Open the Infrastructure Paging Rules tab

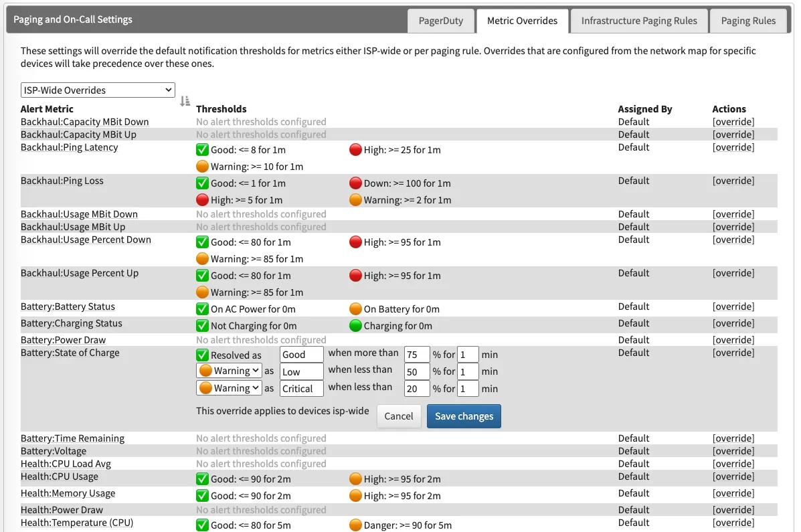[639, 21]
